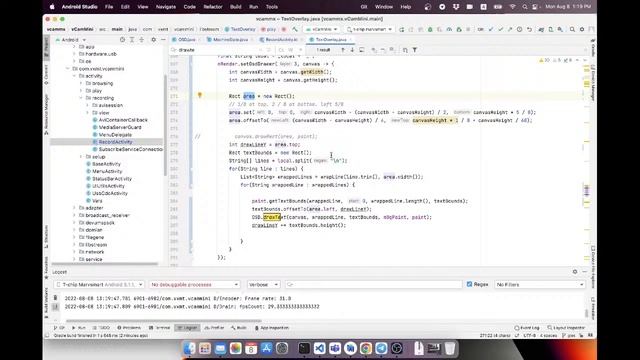Open Launchpad from the Dock

coord(205,348)
